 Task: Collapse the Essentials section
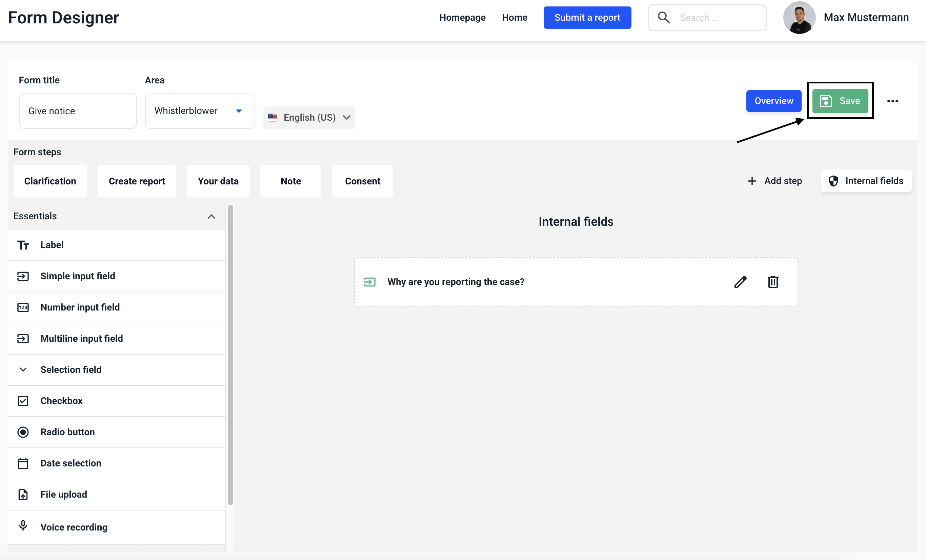click(x=211, y=217)
